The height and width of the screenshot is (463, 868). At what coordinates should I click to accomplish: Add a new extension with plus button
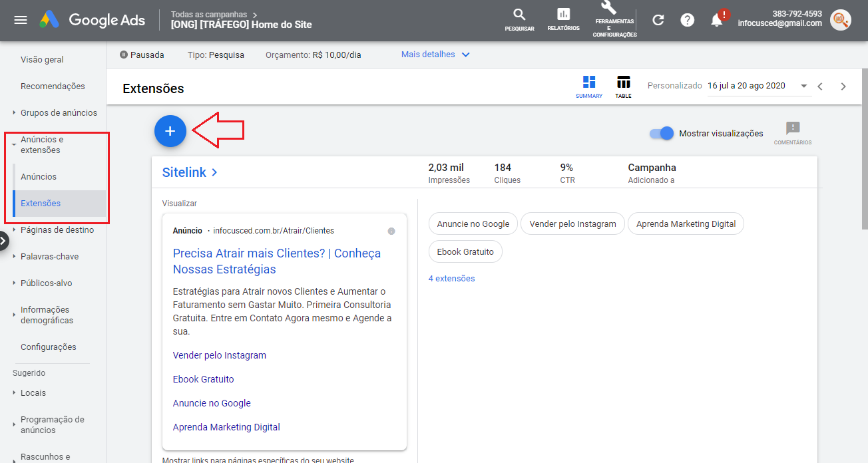pyautogui.click(x=170, y=131)
